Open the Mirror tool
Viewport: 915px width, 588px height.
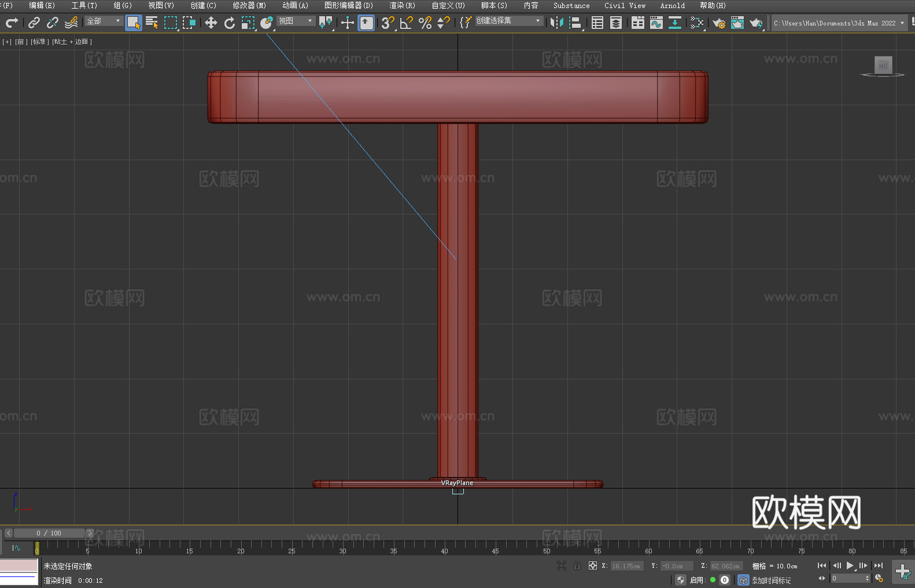(x=556, y=23)
